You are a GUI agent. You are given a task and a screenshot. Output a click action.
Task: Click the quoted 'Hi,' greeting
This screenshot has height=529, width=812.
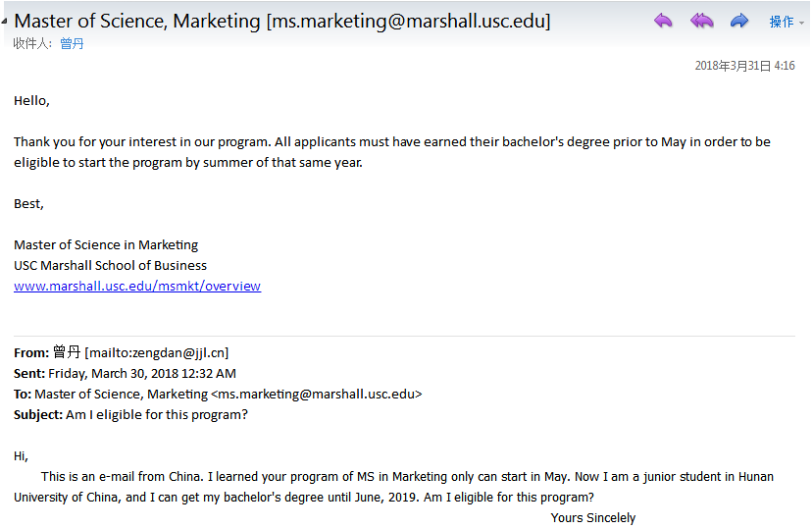21,455
